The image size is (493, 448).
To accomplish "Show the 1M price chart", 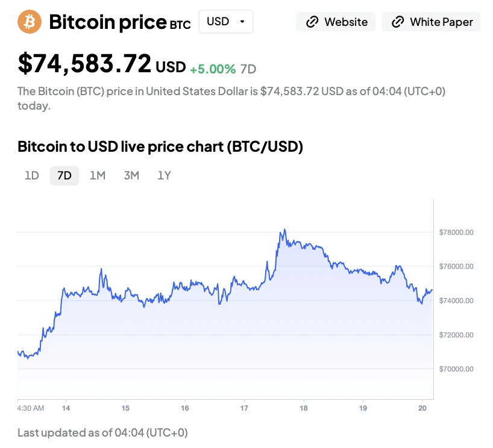I will (98, 176).
